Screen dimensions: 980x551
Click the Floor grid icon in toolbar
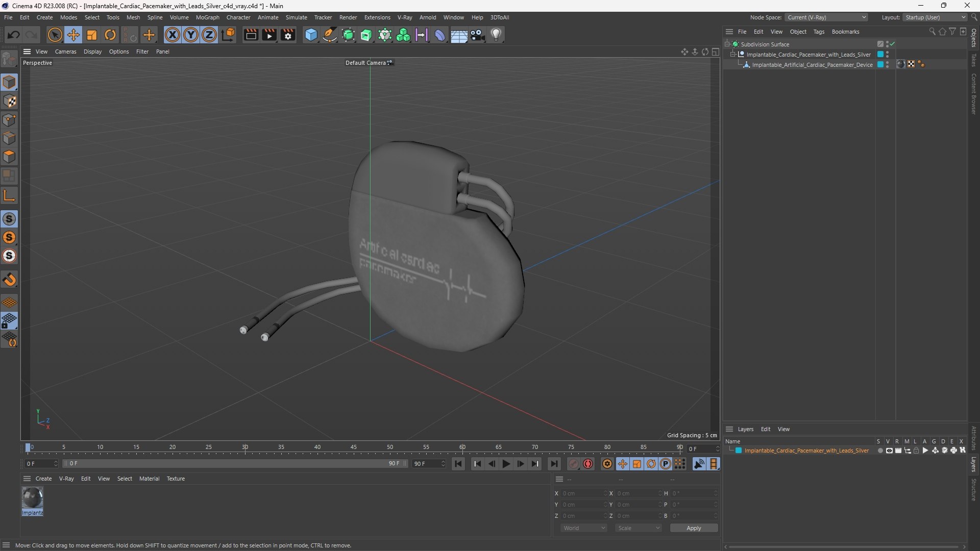(x=458, y=35)
